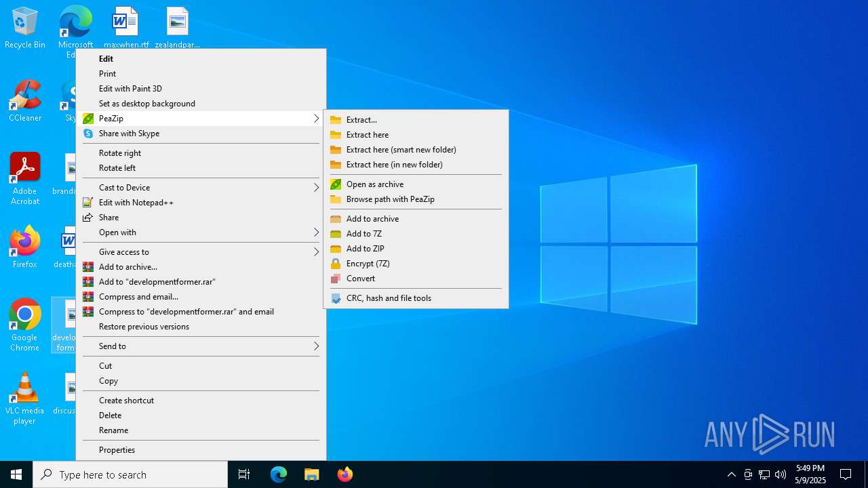Click the network icon in system tray

coord(764,474)
